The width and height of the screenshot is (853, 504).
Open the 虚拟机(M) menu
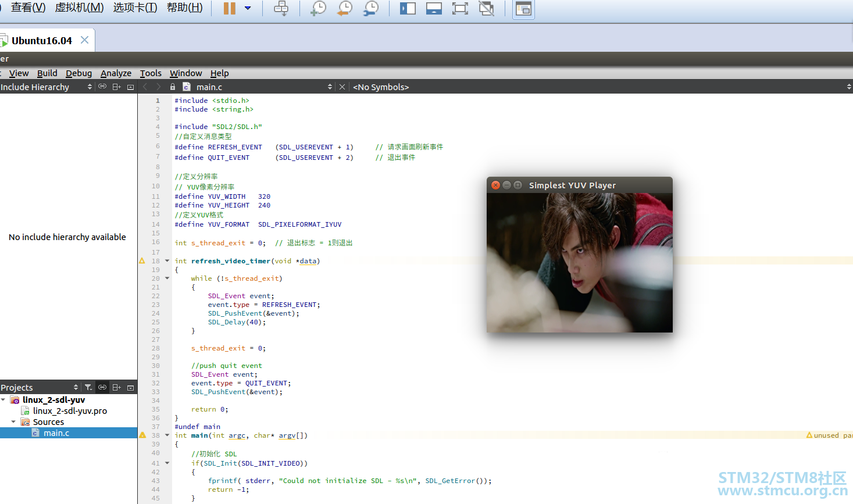tap(79, 8)
